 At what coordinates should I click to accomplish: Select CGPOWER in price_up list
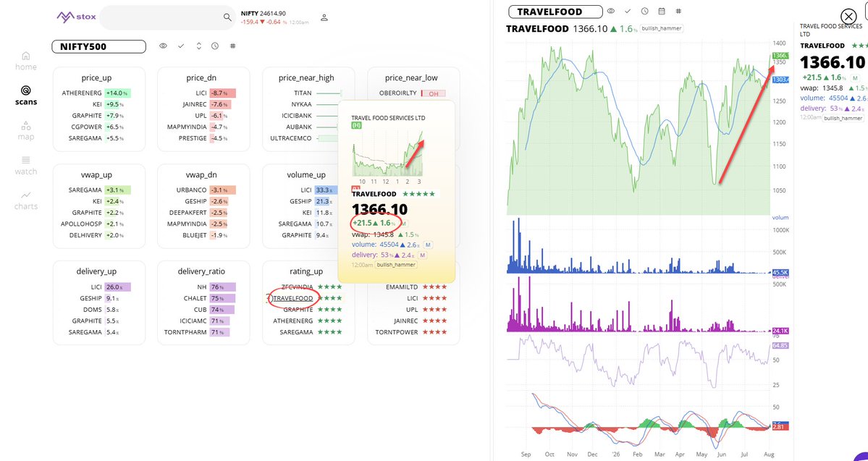click(x=86, y=127)
